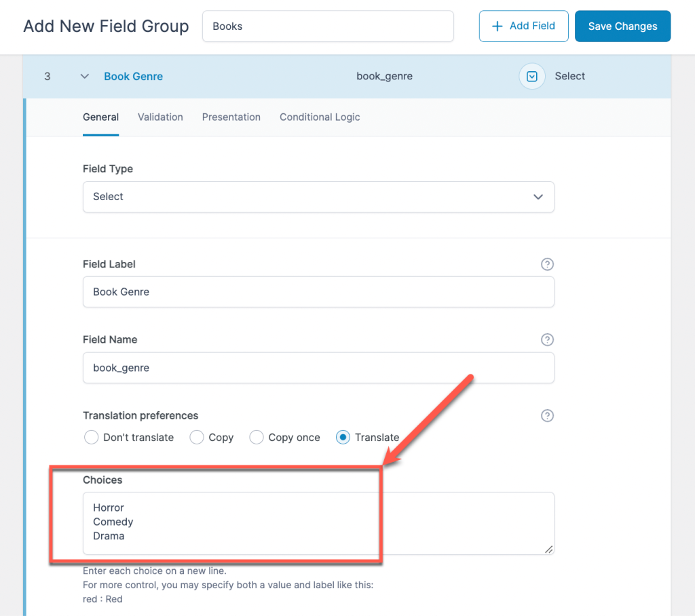Click the Book Genre field title link

[x=133, y=76]
